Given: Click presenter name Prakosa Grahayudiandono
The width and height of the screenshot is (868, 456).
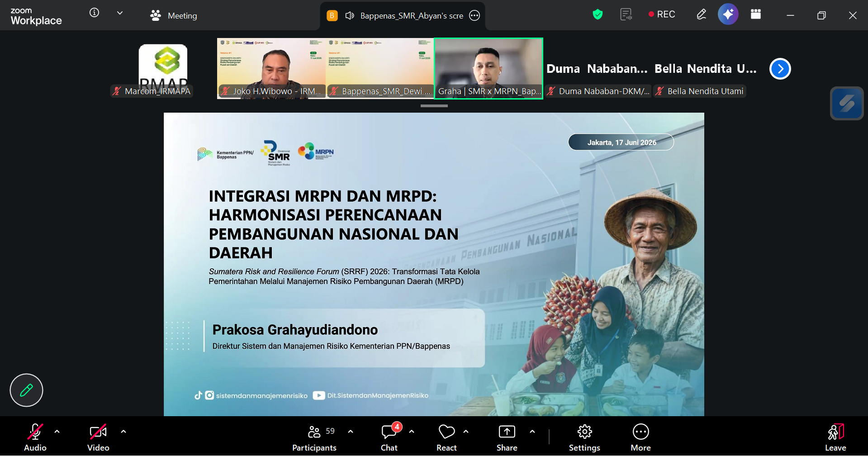Looking at the screenshot, I should tap(295, 330).
